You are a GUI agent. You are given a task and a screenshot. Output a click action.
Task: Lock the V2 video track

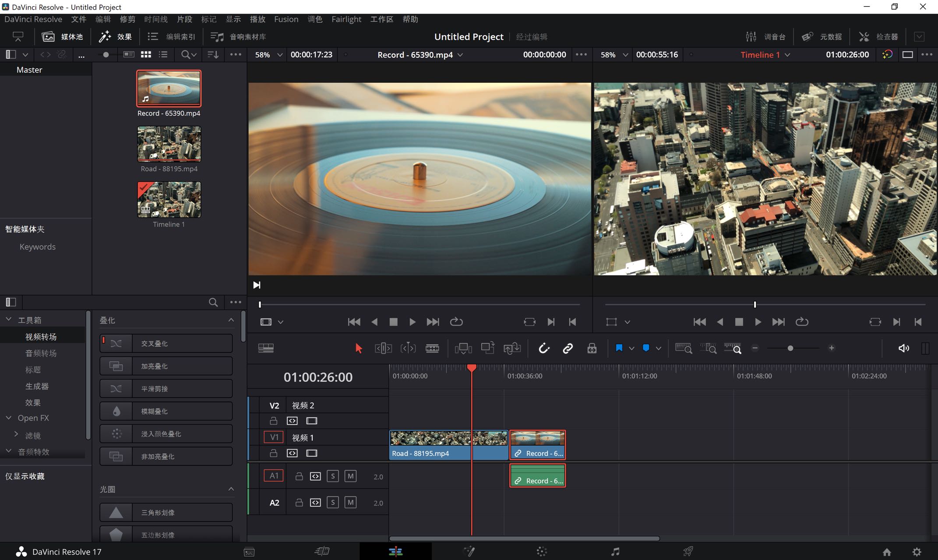coord(273,421)
